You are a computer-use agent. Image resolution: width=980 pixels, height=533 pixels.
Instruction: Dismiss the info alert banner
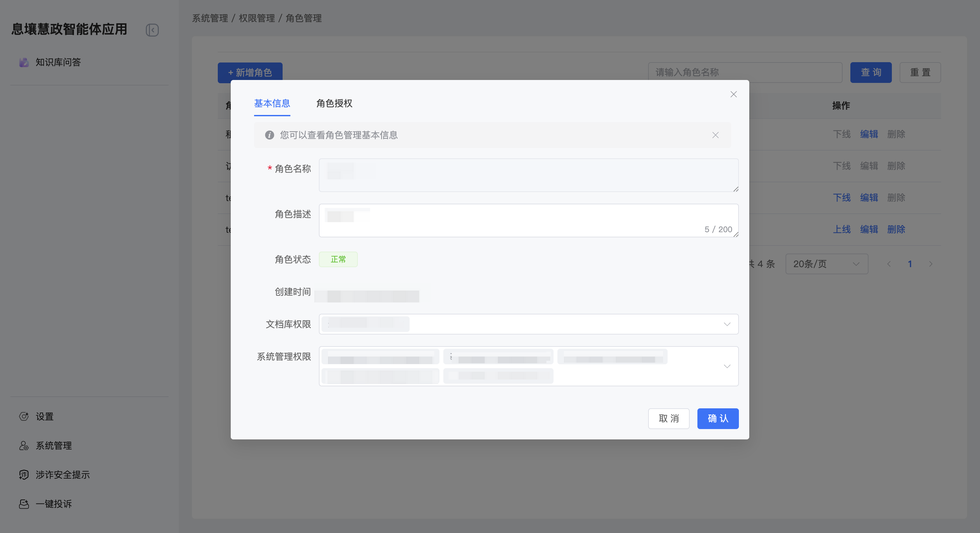pyautogui.click(x=715, y=135)
